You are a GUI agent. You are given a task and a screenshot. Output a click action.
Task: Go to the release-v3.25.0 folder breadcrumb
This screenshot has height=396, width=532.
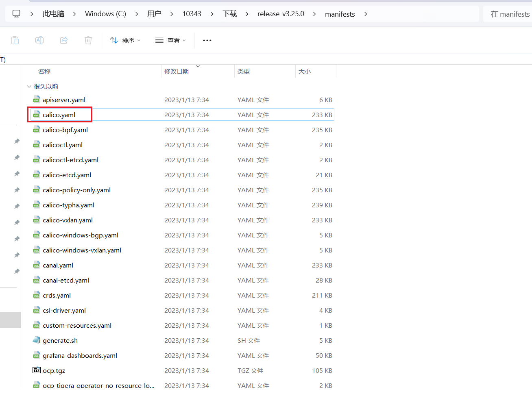coord(281,14)
